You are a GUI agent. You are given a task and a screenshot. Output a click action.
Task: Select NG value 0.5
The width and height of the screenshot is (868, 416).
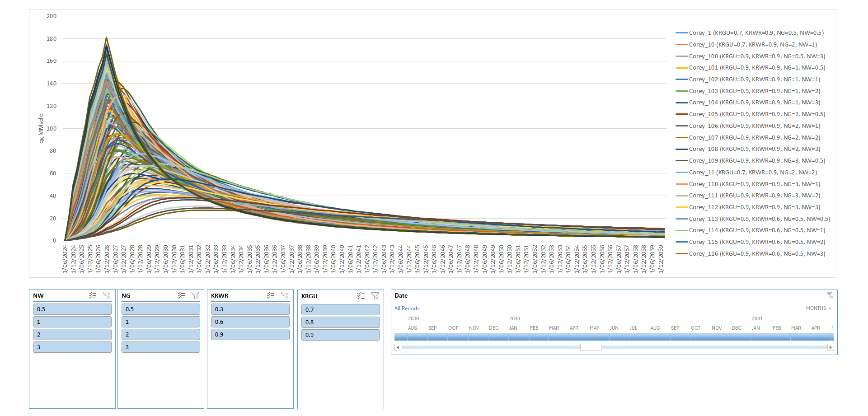(x=161, y=309)
